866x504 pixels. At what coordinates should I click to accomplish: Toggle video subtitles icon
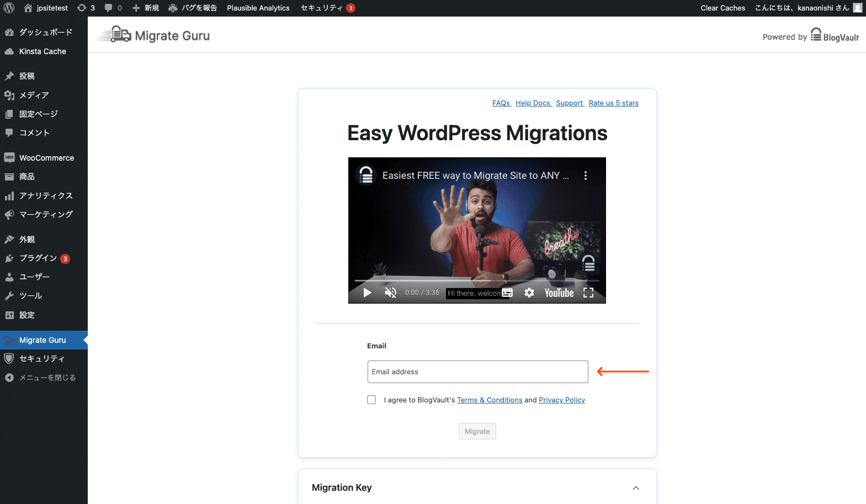point(507,293)
